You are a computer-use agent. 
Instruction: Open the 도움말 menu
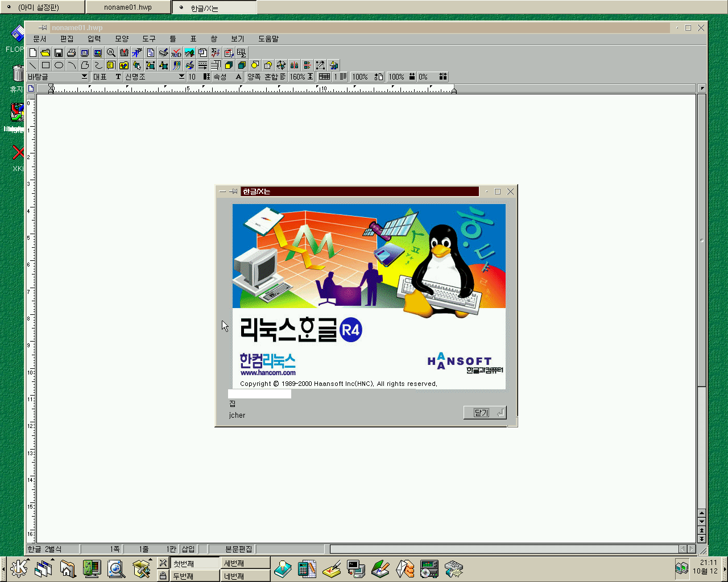click(x=268, y=39)
